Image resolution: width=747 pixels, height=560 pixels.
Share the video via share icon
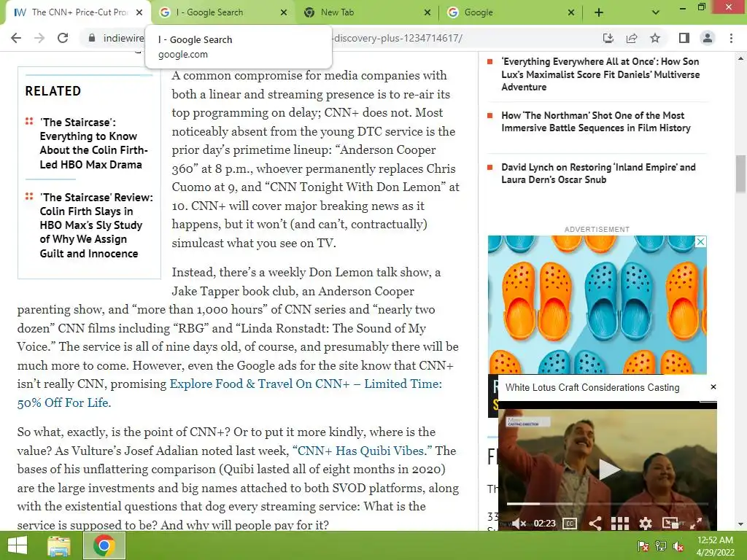[595, 524]
